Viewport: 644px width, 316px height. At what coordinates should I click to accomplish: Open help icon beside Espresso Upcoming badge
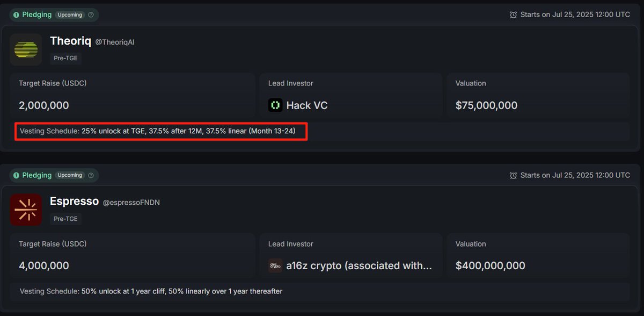point(91,175)
